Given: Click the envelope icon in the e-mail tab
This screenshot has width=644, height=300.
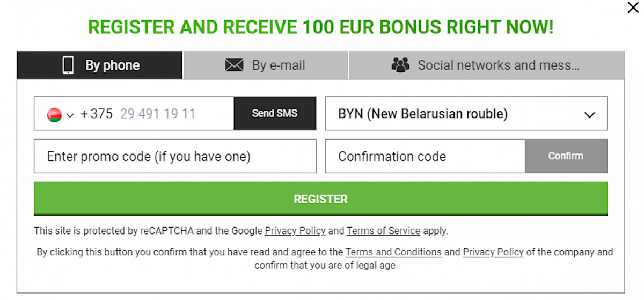Looking at the screenshot, I should pyautogui.click(x=235, y=65).
